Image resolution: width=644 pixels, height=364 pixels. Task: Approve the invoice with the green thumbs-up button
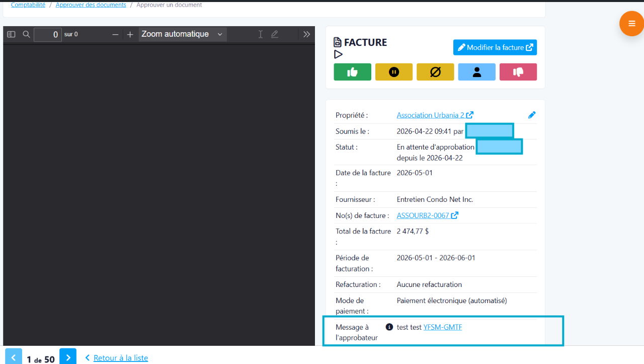point(352,72)
